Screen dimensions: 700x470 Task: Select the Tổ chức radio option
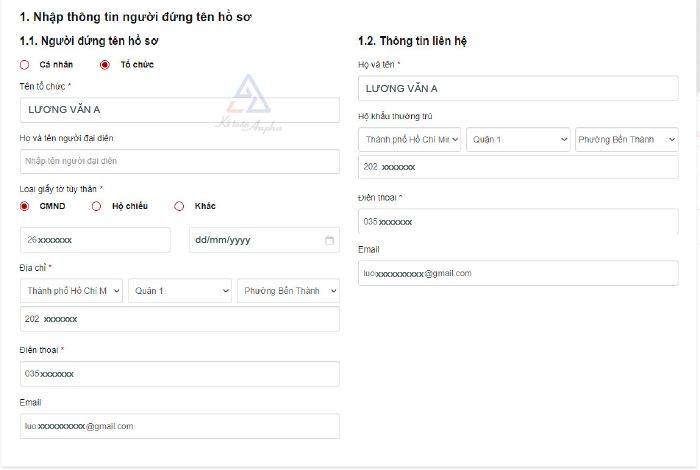(x=105, y=64)
